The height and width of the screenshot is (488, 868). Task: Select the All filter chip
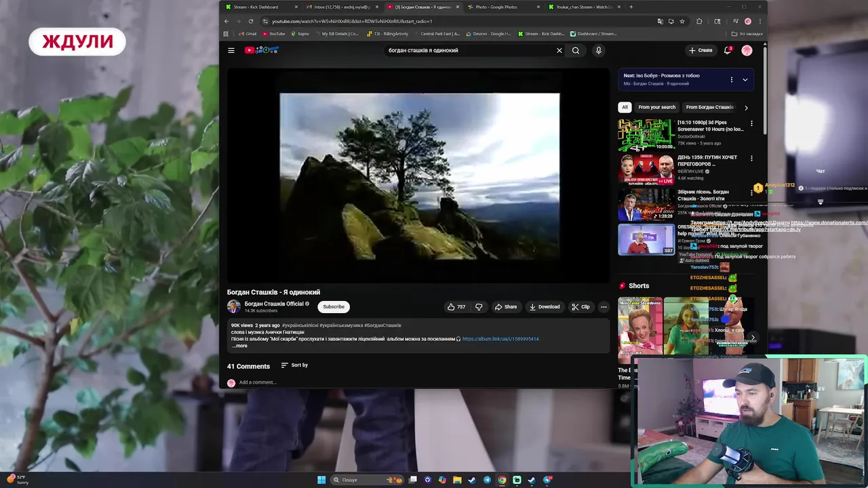click(625, 107)
